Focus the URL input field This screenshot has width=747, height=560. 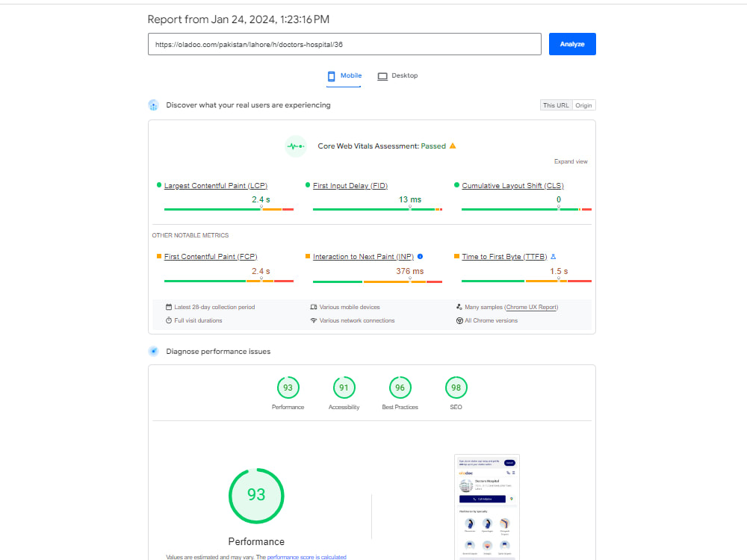(344, 44)
